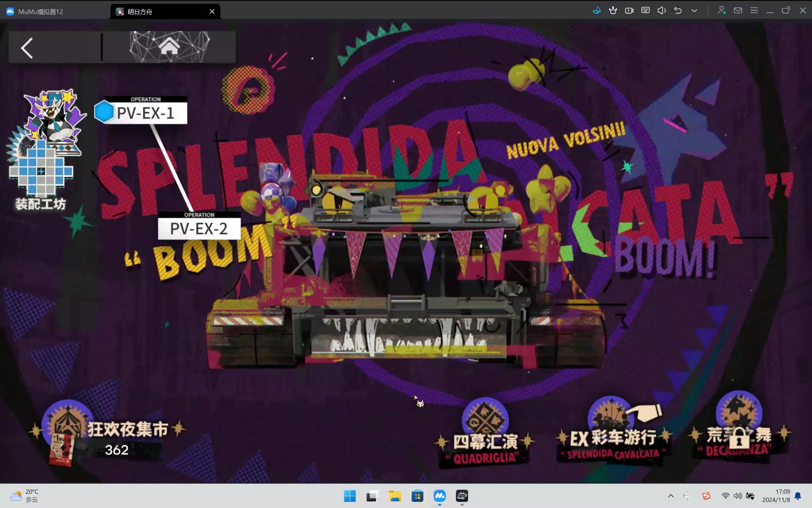Viewport: 812px width, 508px height.
Task: Click the locked DECADANZA stage section
Action: pyautogui.click(x=738, y=435)
